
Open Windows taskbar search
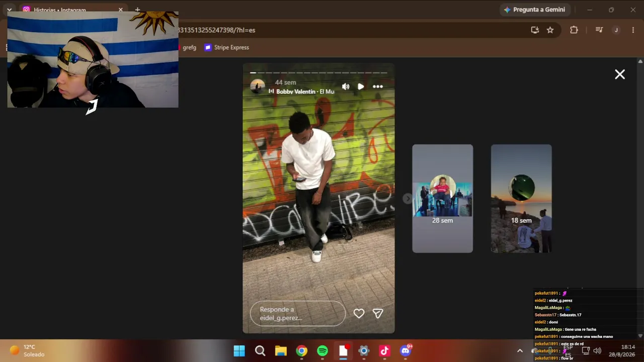tap(260, 351)
